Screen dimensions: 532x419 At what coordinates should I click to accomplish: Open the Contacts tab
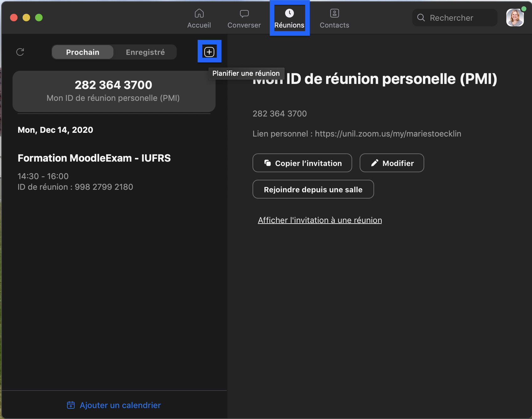tap(334, 18)
